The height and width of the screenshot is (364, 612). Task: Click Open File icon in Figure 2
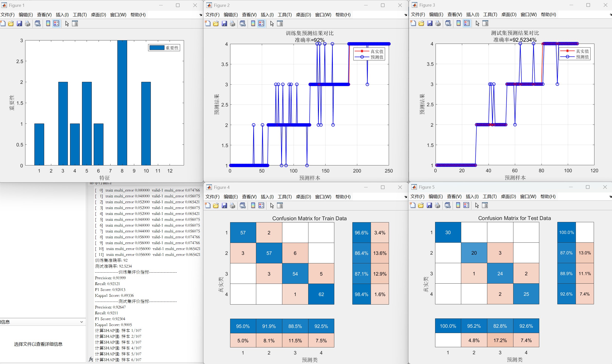click(x=216, y=24)
